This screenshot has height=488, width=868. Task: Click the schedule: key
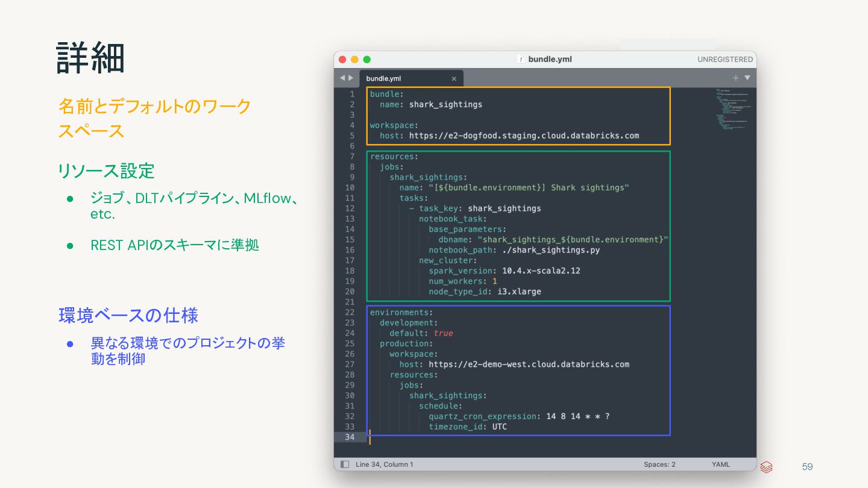tap(441, 406)
